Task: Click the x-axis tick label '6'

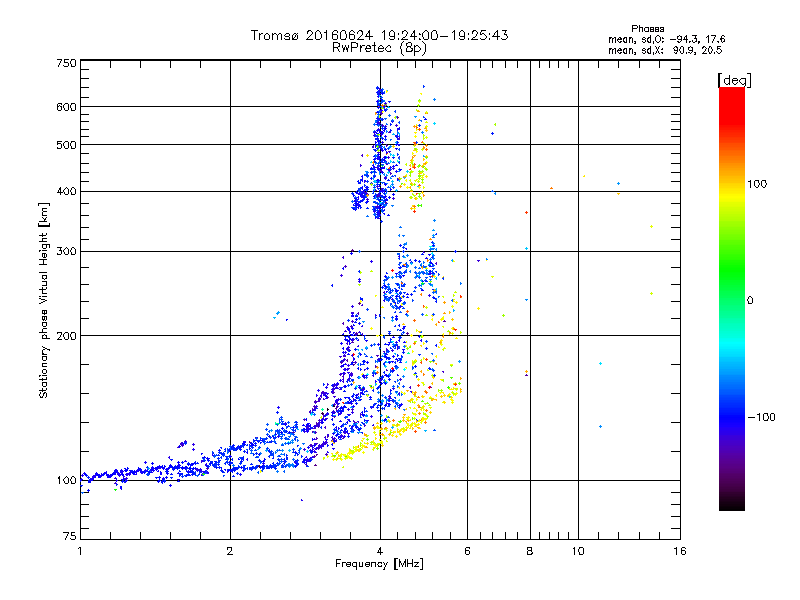Action: [x=467, y=551]
